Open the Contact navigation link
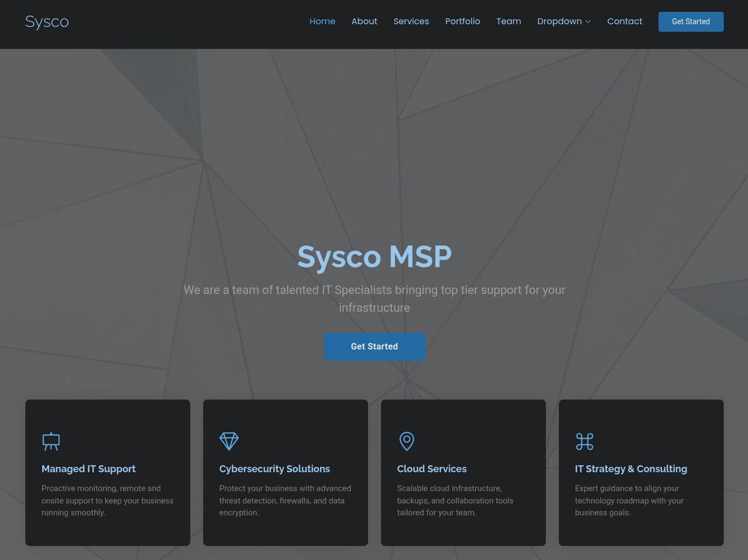Viewport: 748px width, 560px height. pos(625,22)
